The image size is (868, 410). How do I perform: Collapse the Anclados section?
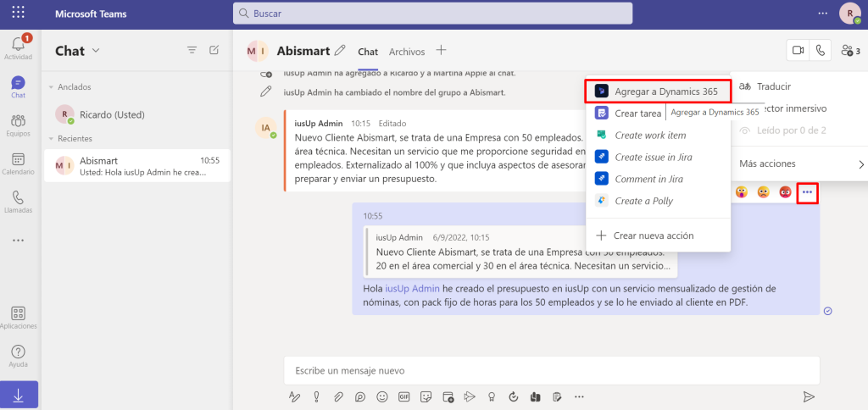coord(52,87)
